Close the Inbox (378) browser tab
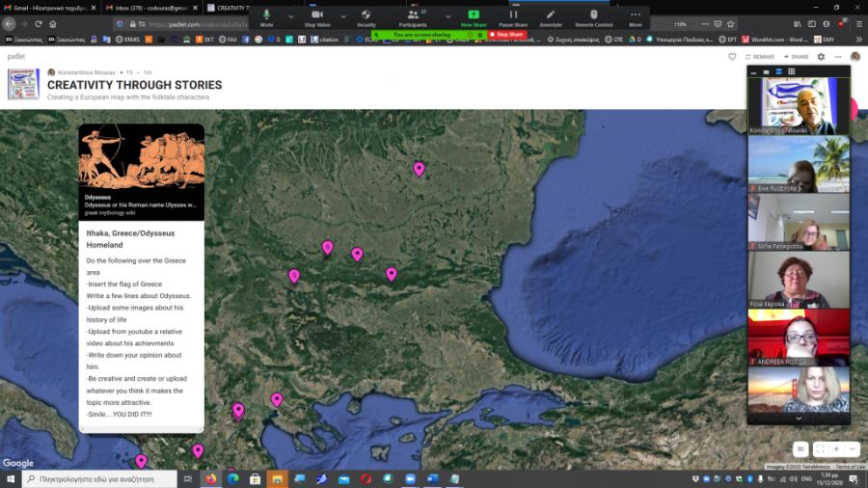The image size is (868, 488). pyautogui.click(x=195, y=8)
